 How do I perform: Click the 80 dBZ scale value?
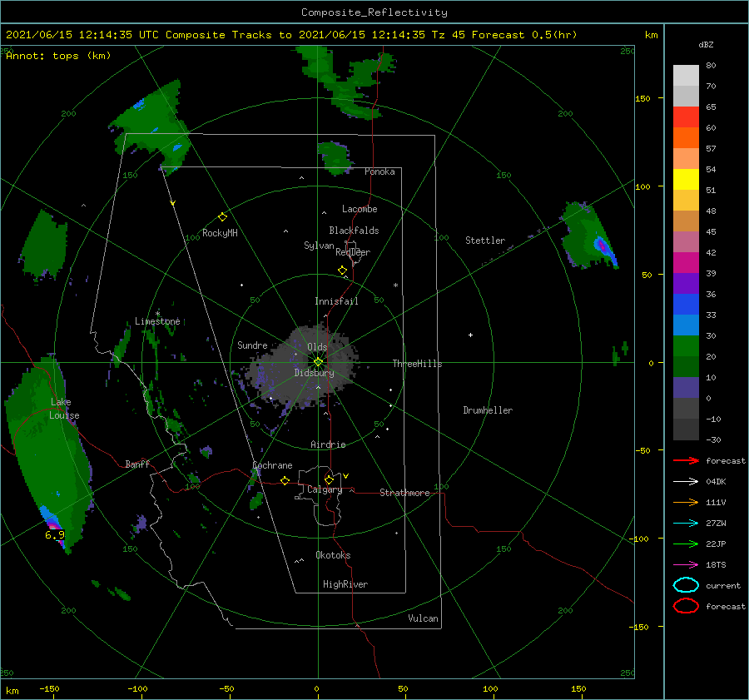(x=711, y=66)
